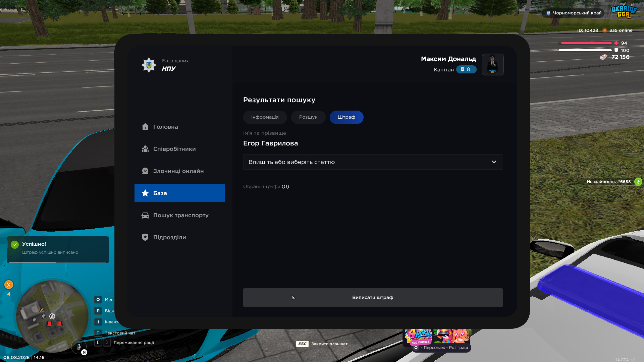The height and width of the screenshot is (362, 644).
Task: Select the База menu item
Action: [x=180, y=193]
